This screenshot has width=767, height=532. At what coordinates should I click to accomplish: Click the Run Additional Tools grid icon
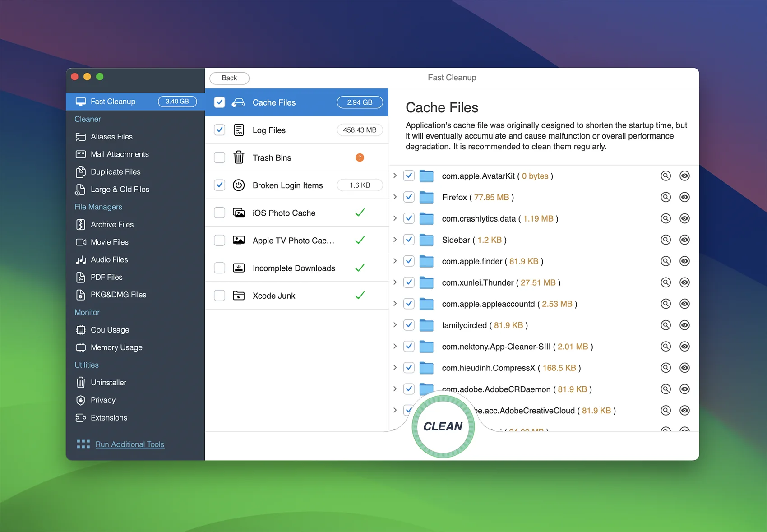[83, 444]
